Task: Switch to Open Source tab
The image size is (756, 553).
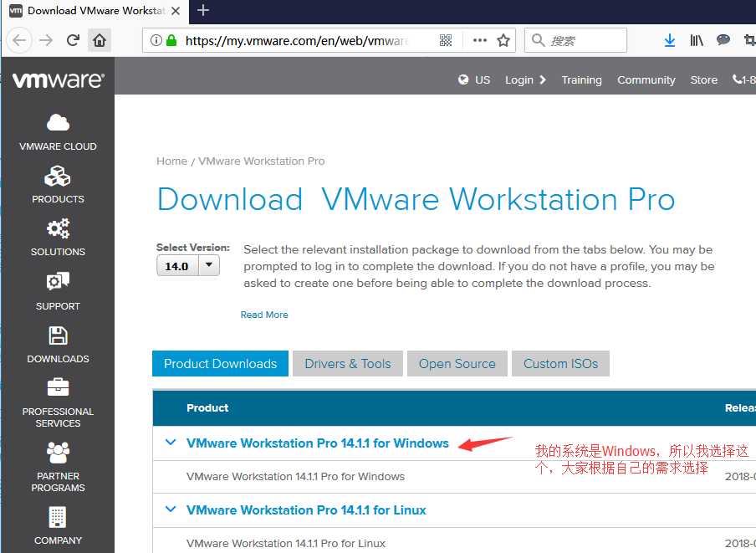Action: [457, 364]
